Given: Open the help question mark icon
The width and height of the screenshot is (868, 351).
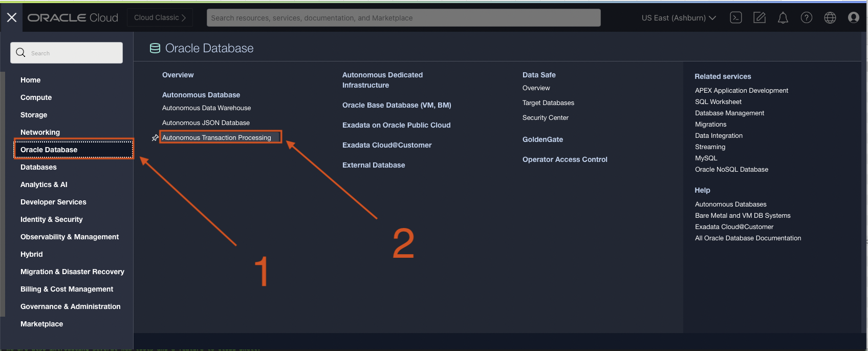Looking at the screenshot, I should [x=807, y=18].
